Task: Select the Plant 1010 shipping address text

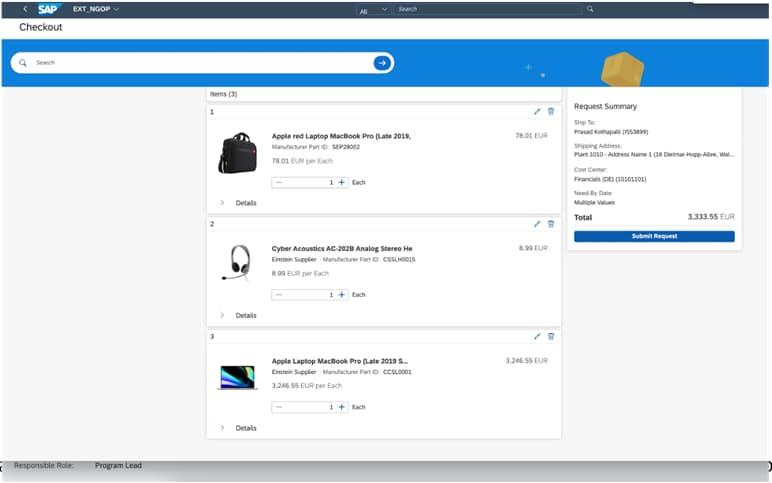Action: coord(654,155)
